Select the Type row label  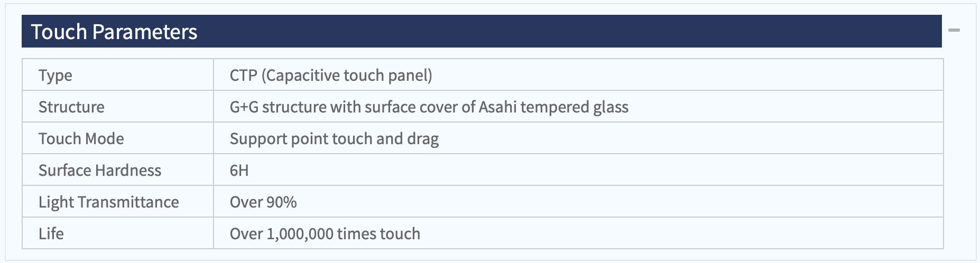[56, 76]
